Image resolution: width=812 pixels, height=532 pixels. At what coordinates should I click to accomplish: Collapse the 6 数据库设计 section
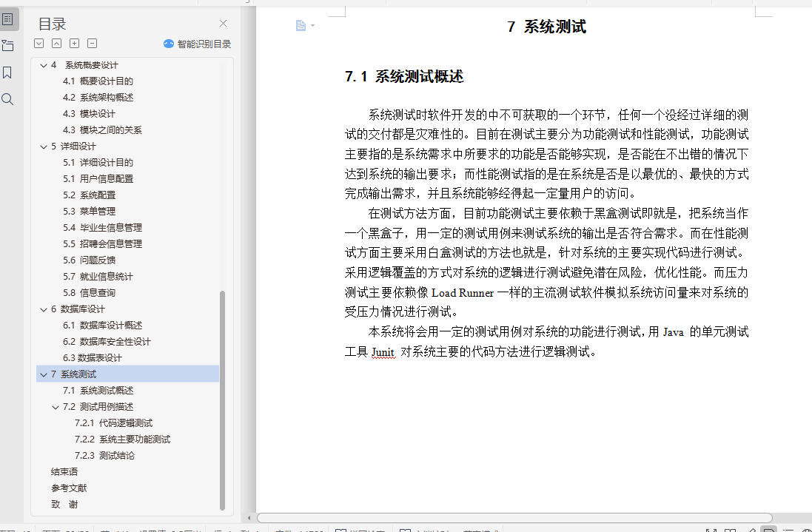click(44, 309)
